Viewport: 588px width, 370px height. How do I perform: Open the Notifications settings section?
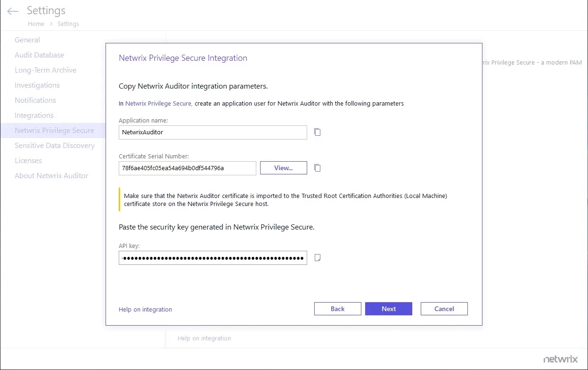pyautogui.click(x=35, y=100)
